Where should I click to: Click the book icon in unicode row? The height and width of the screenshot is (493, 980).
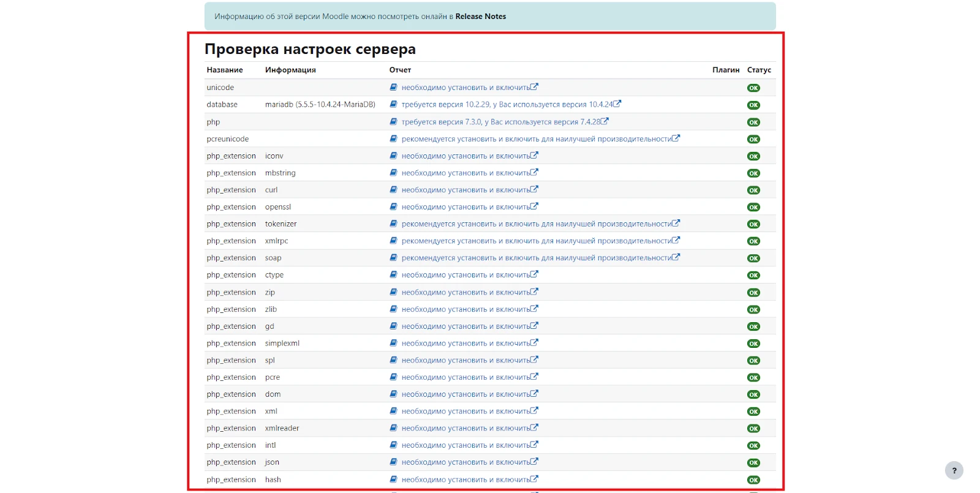pyautogui.click(x=394, y=88)
